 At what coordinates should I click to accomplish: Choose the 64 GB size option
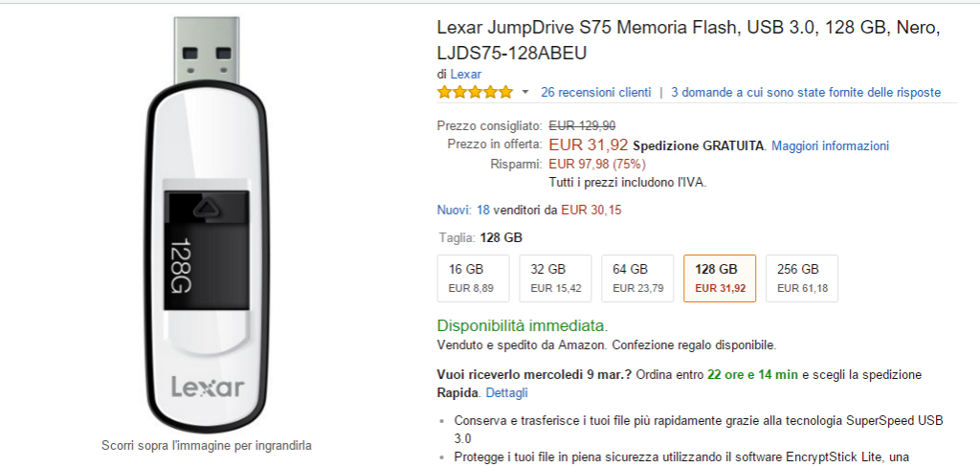[x=637, y=278]
